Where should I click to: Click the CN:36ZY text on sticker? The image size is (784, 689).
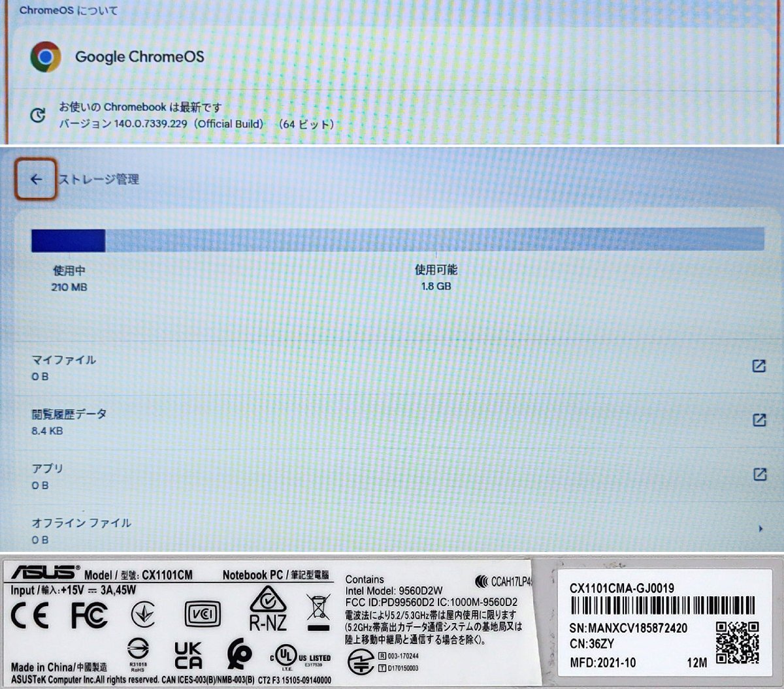point(592,644)
